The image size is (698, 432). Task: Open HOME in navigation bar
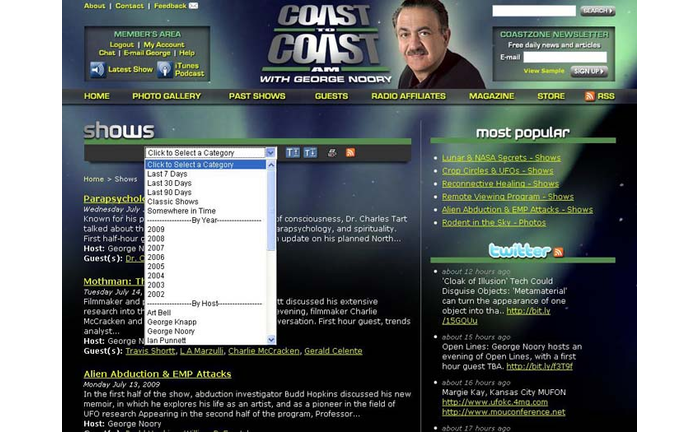[97, 96]
